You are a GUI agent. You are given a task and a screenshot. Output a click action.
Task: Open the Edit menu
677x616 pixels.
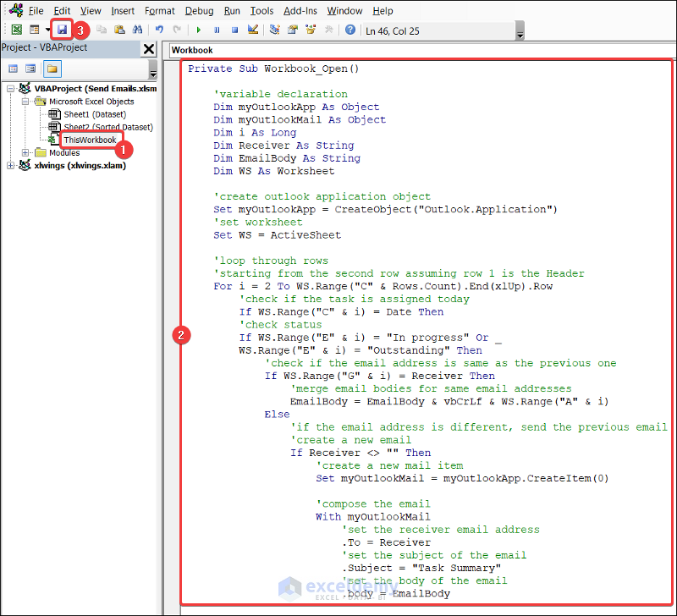coord(62,11)
